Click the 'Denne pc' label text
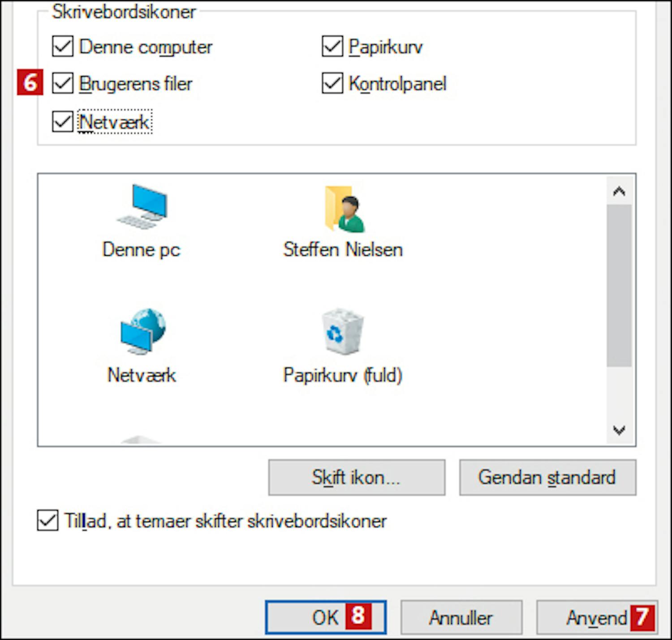This screenshot has width=672, height=640. click(142, 250)
